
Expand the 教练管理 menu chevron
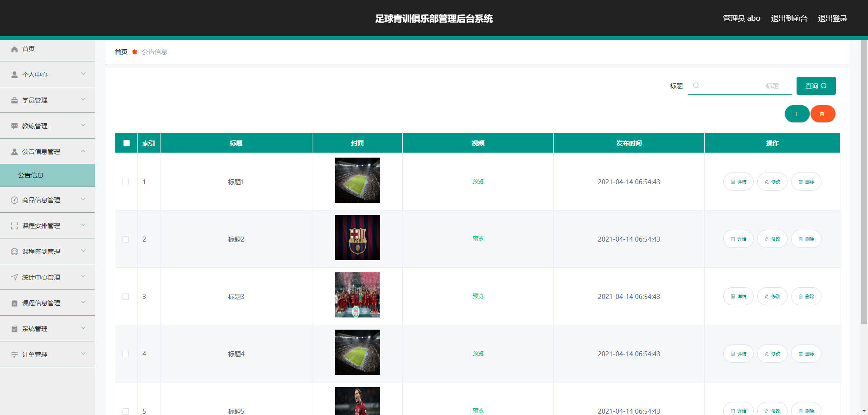(83, 125)
